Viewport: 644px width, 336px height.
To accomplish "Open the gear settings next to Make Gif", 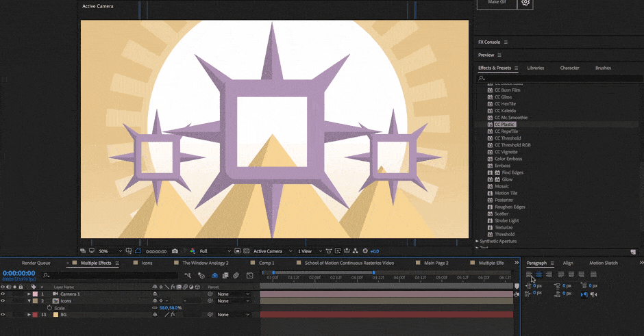I will 525,3.
